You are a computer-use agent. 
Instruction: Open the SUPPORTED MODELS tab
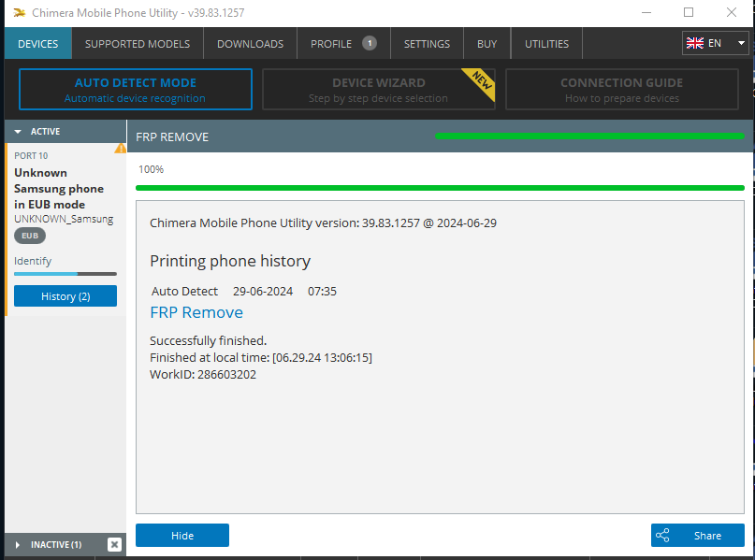(138, 44)
